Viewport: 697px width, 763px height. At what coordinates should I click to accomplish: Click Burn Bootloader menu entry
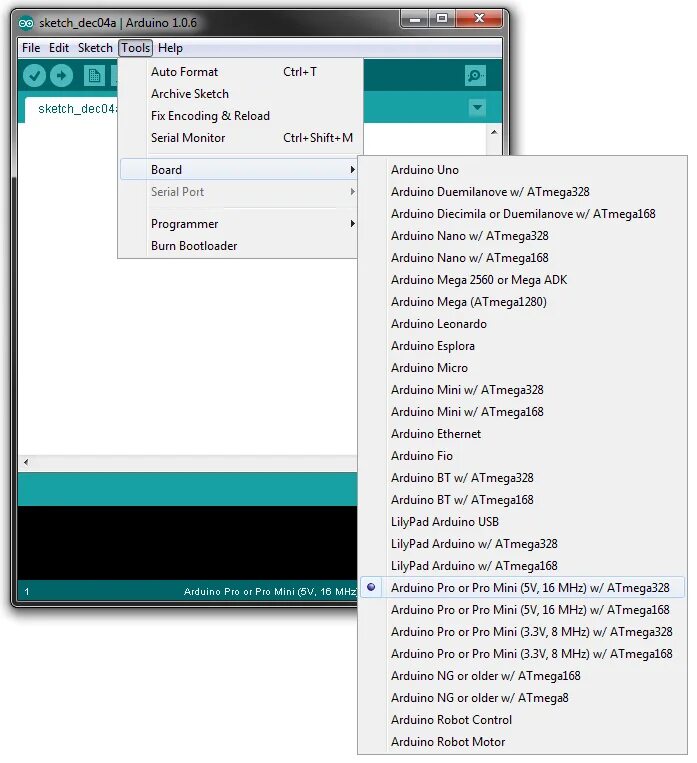tap(238, 246)
